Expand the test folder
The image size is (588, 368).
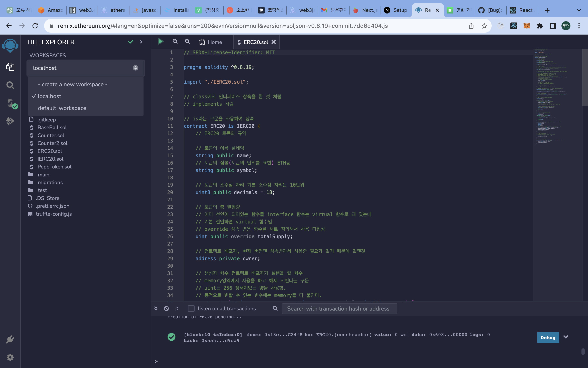tap(42, 190)
